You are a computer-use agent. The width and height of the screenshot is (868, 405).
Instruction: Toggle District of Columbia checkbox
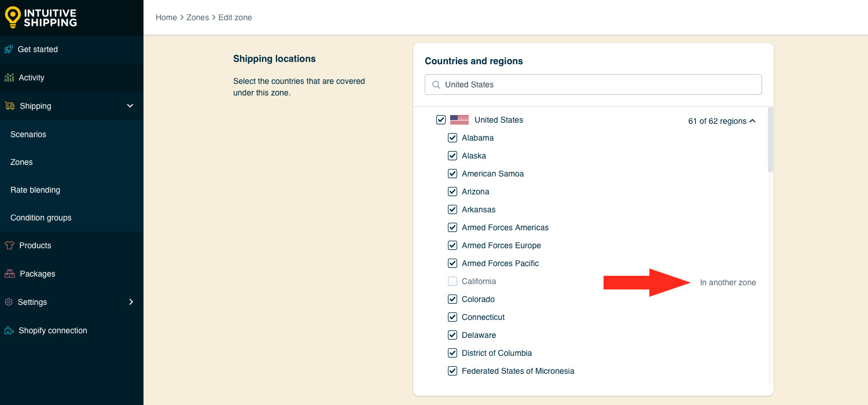(x=453, y=353)
